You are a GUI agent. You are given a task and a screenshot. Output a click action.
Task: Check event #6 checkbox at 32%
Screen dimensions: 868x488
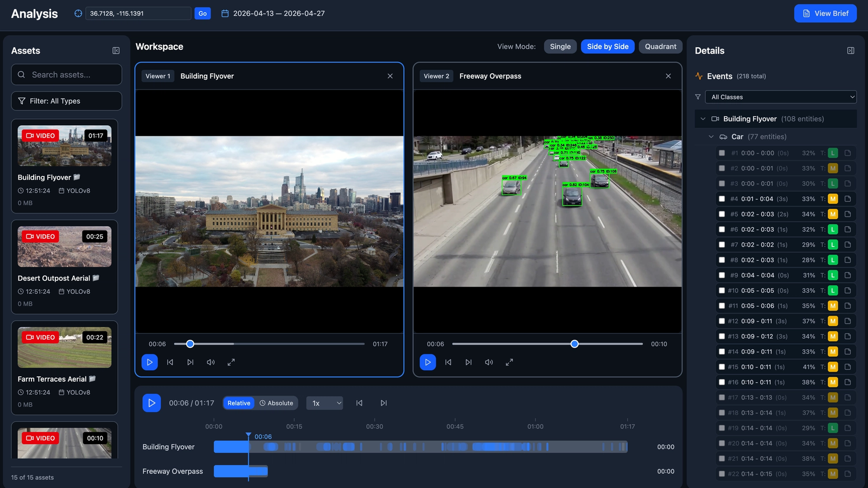tap(722, 229)
